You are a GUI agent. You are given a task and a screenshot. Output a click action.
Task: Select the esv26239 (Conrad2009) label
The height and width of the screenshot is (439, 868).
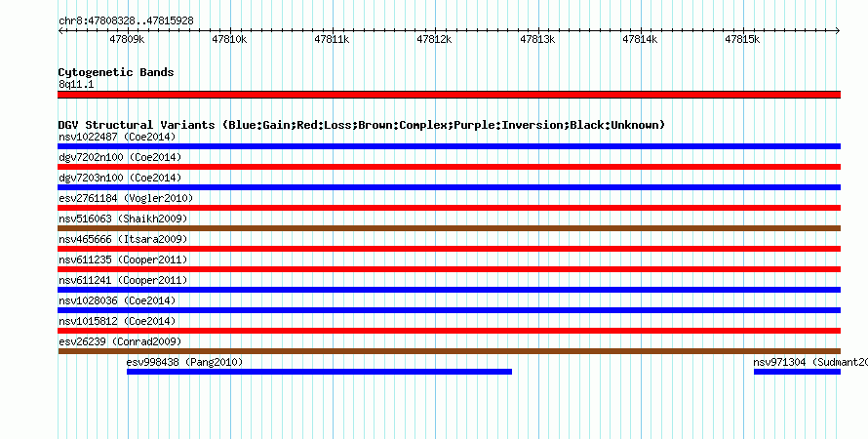[120, 341]
